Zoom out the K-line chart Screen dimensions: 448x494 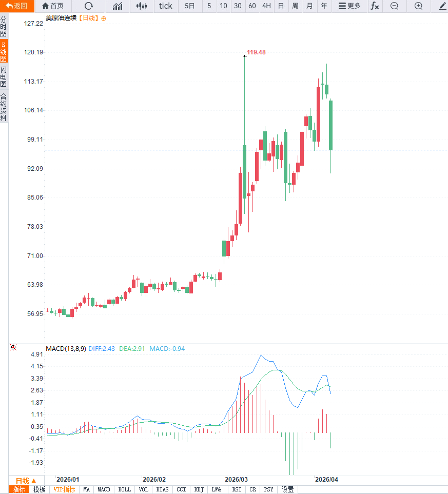tap(394, 6)
